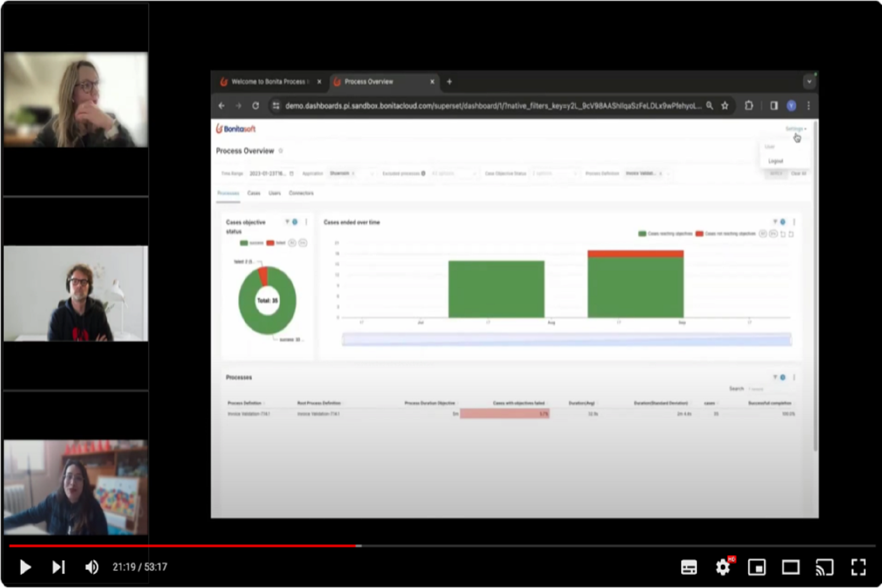
Task: Bookmark page with the star icon
Action: 725,106
